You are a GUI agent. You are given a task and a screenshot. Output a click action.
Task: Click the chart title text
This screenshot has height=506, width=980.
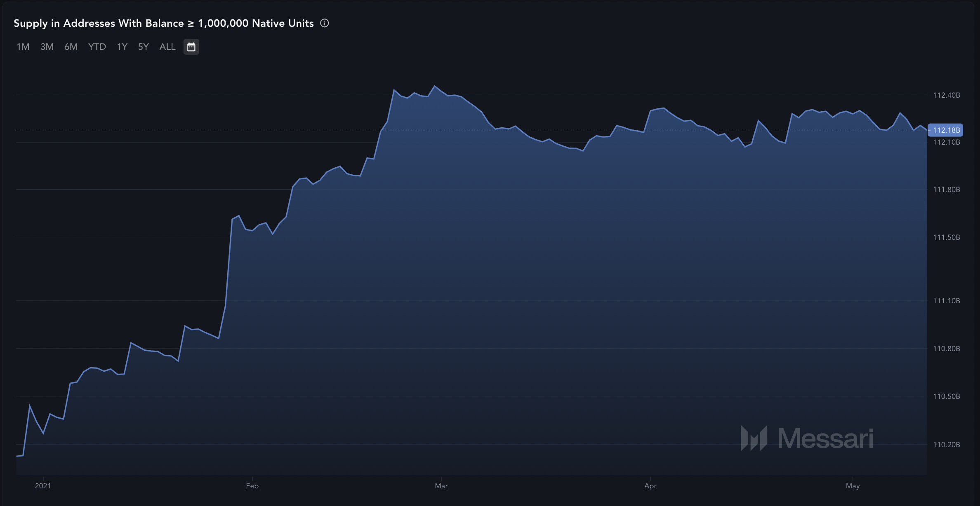point(164,23)
